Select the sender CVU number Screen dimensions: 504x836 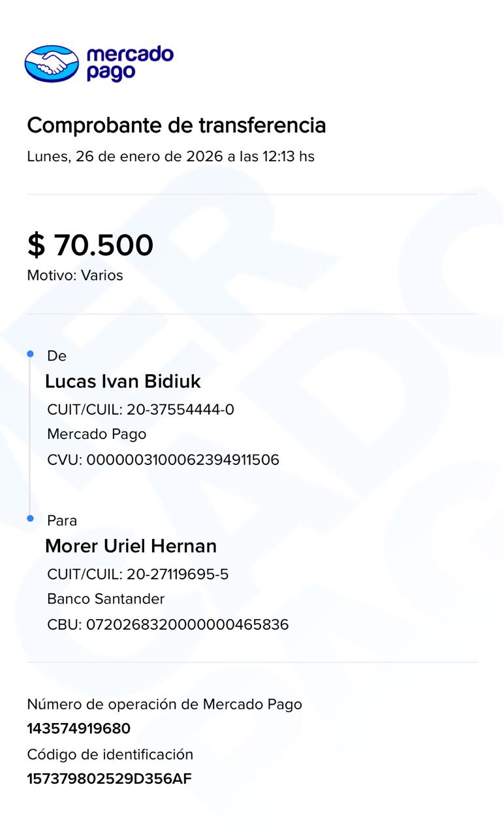click(163, 460)
